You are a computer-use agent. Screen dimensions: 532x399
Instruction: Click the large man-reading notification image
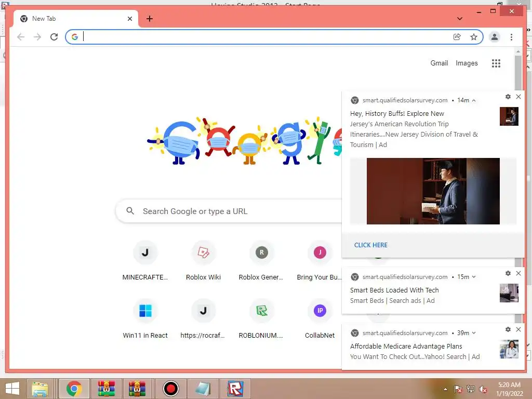point(433,191)
